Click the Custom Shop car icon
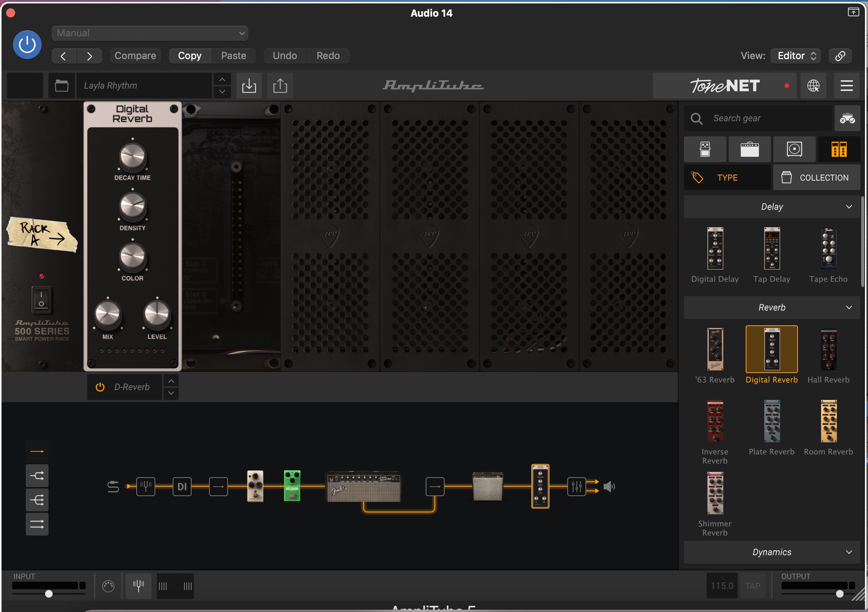 (x=847, y=119)
